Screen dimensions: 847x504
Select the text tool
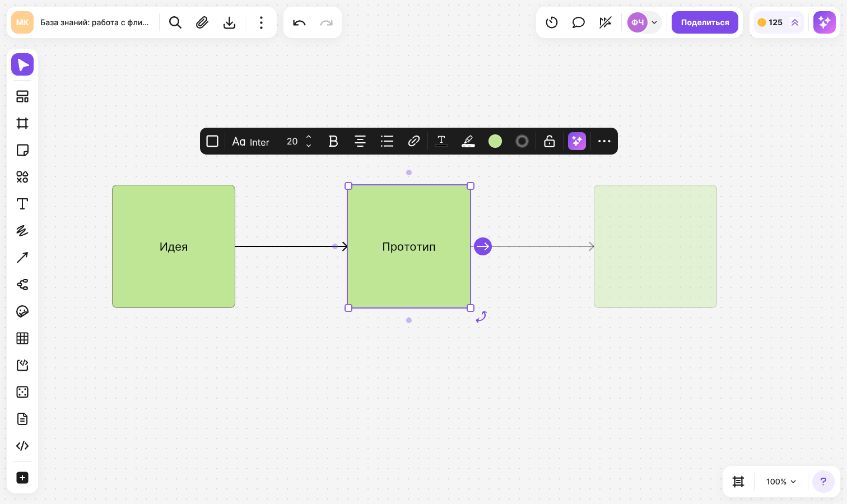point(22,204)
